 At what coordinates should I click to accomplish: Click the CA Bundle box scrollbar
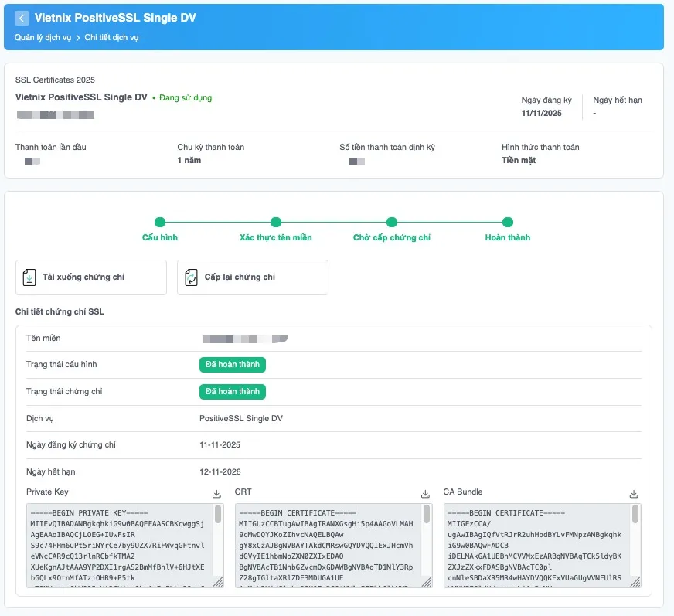(x=636, y=516)
